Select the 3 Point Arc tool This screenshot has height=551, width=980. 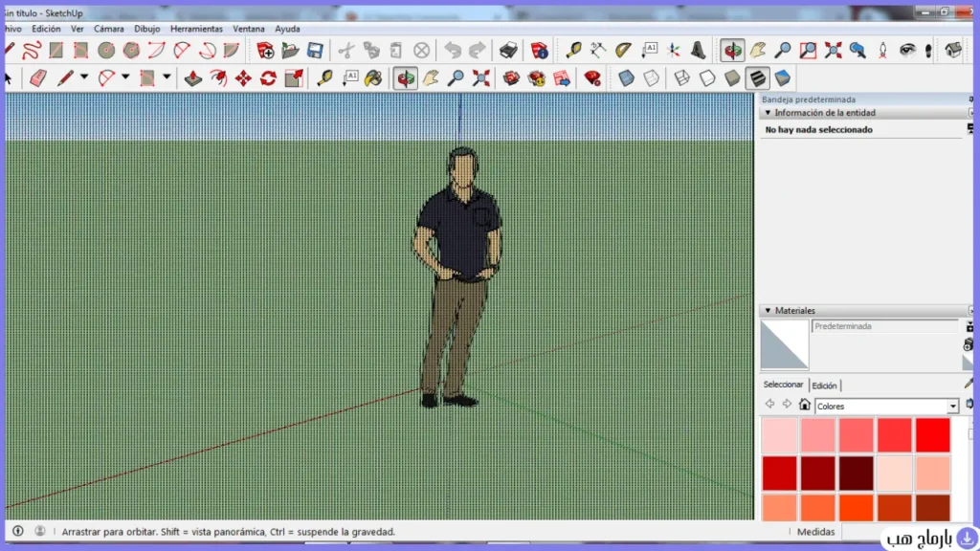pyautogui.click(x=207, y=50)
